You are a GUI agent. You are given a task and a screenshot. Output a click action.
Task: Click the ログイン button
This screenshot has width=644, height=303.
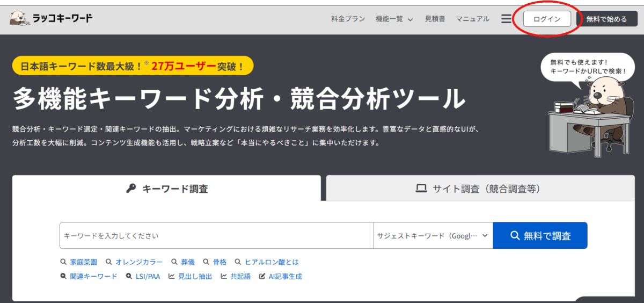click(547, 19)
